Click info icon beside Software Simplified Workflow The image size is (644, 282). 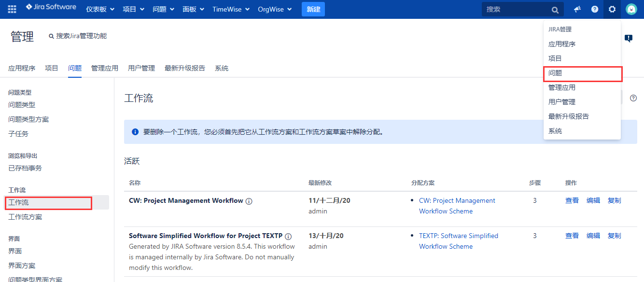[288, 237]
